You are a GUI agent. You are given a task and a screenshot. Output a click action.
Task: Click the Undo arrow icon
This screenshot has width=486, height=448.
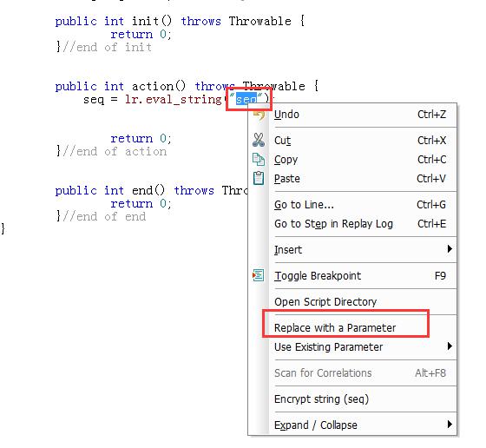259,115
